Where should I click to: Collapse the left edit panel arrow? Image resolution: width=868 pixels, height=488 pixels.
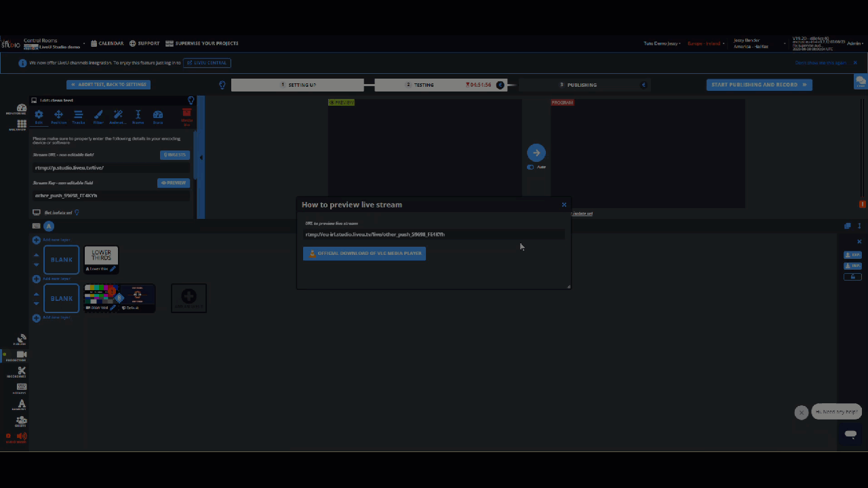[x=201, y=157]
